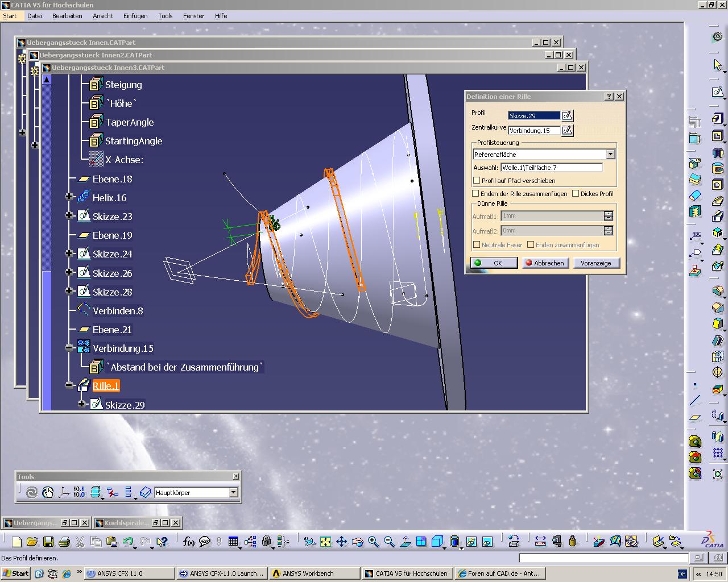Click the OK button in Rille dialog
The height and width of the screenshot is (582, 728).
click(494, 263)
